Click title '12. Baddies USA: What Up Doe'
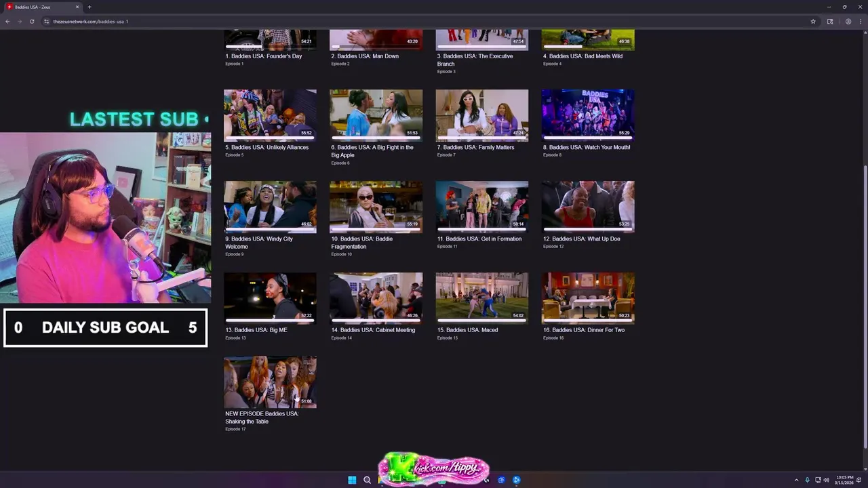Image resolution: width=868 pixels, height=488 pixels. [x=582, y=239]
